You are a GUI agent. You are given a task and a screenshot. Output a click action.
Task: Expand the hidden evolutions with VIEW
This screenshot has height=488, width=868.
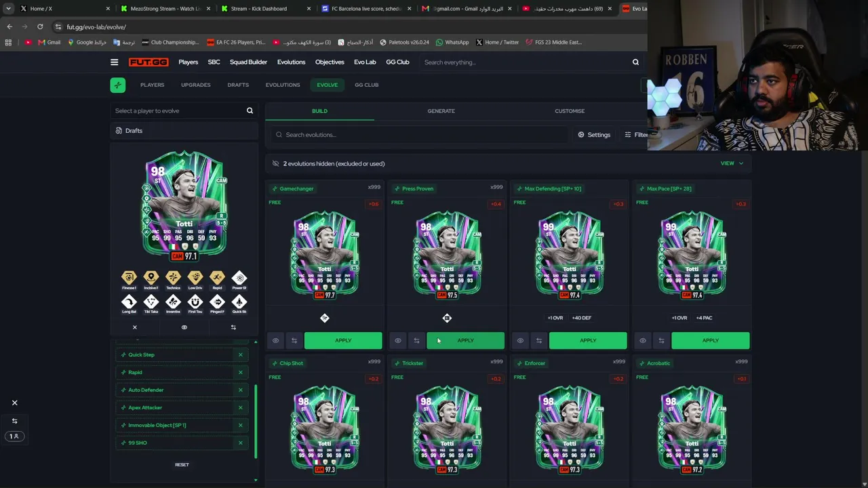click(732, 163)
